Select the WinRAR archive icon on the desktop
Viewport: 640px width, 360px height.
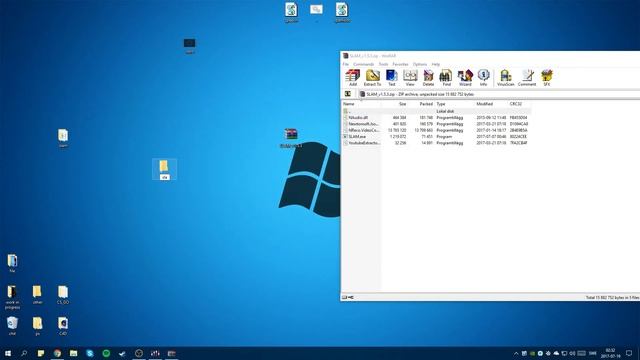point(291,138)
